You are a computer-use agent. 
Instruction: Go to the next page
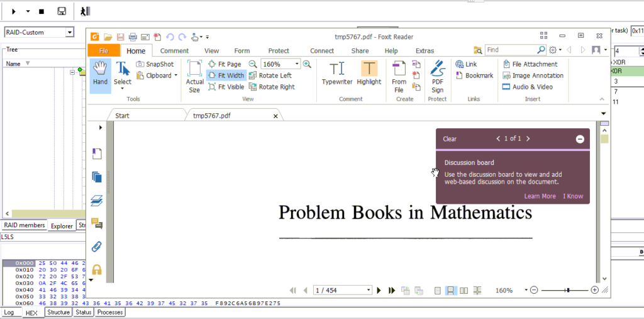[379, 291]
